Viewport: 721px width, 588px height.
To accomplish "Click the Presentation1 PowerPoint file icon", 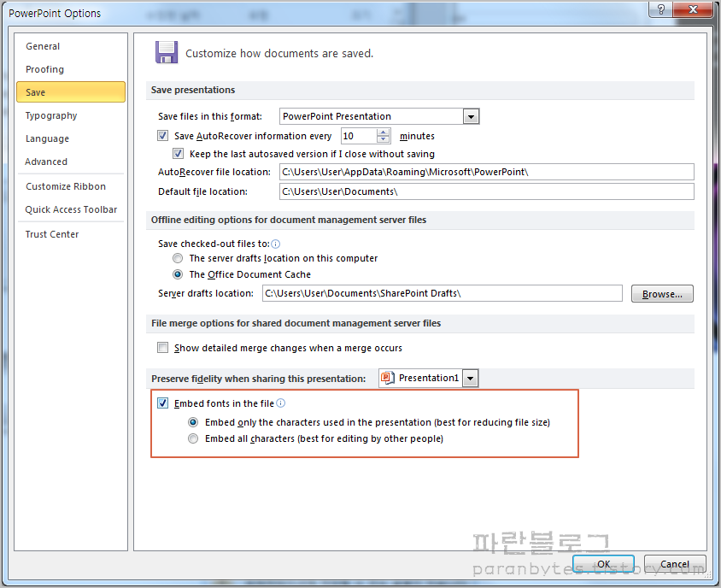I will 388,378.
